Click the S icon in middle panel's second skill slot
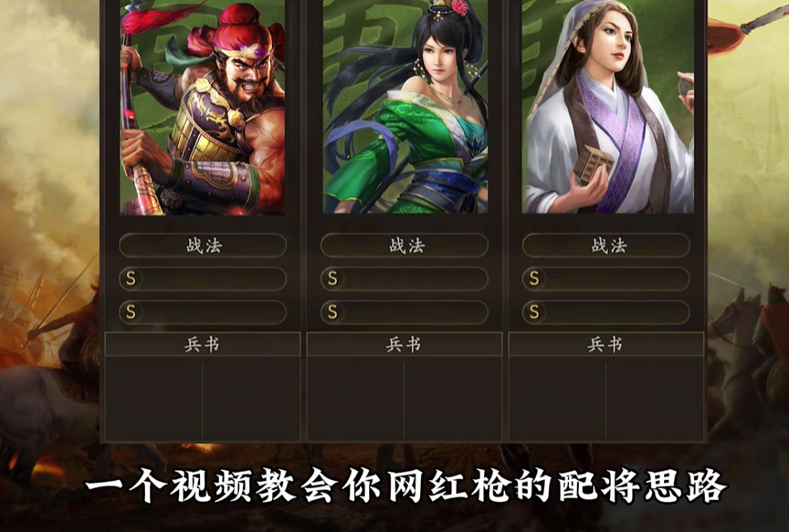The width and height of the screenshot is (789, 532). [x=332, y=312]
